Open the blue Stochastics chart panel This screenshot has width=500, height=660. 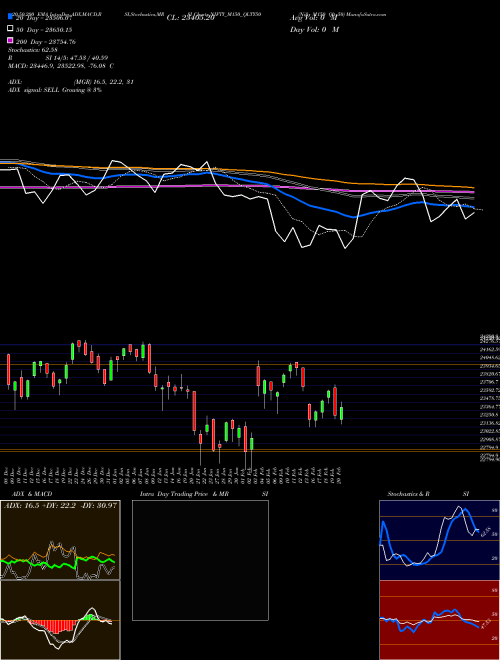[439, 540]
